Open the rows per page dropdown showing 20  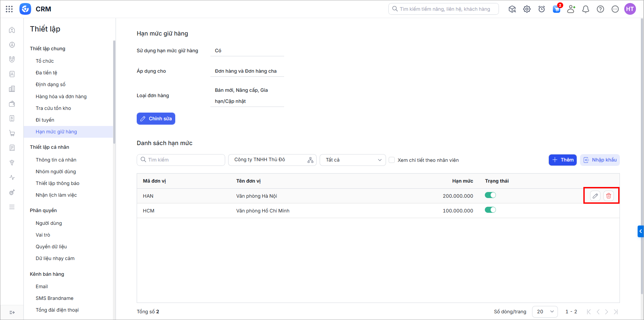point(544,312)
